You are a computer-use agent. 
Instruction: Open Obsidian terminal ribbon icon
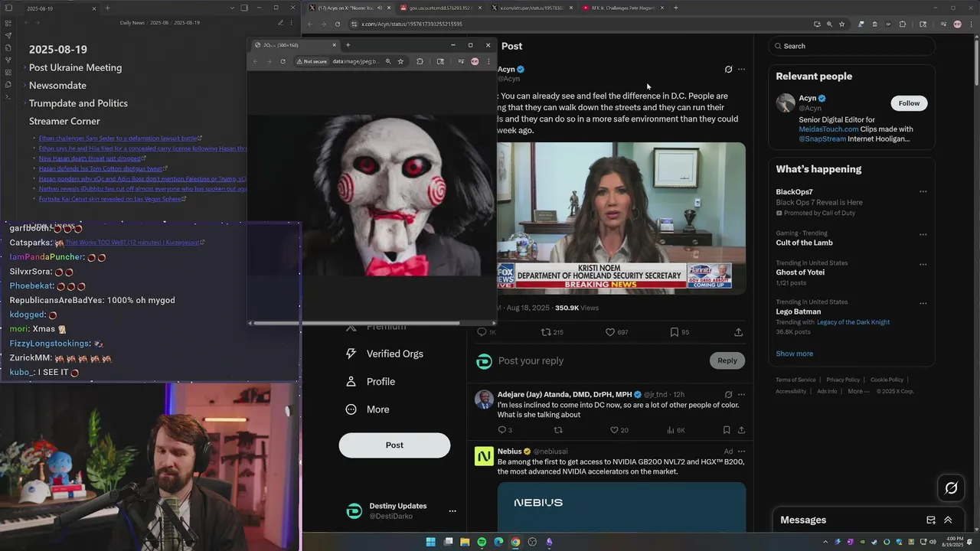click(8, 96)
